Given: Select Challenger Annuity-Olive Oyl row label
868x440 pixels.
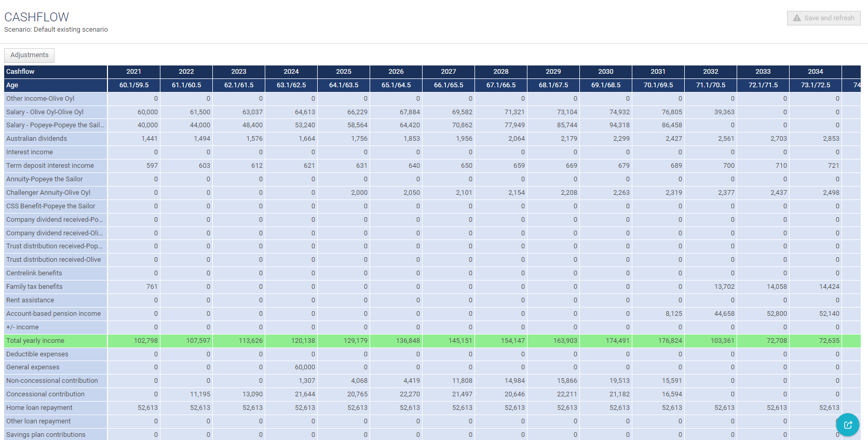Looking at the screenshot, I should pos(56,193).
